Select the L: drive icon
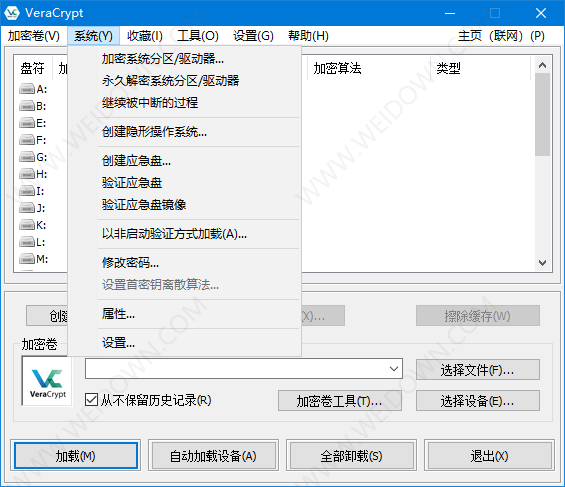This screenshot has height=487, width=565. click(27, 242)
